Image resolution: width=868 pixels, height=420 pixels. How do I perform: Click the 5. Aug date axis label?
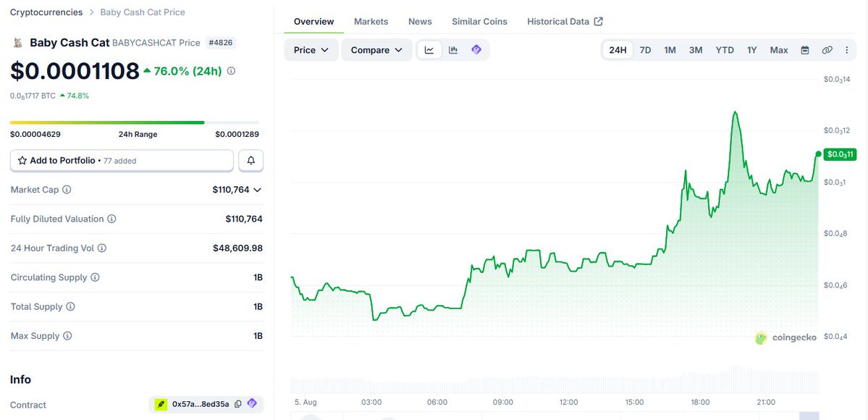tap(306, 403)
